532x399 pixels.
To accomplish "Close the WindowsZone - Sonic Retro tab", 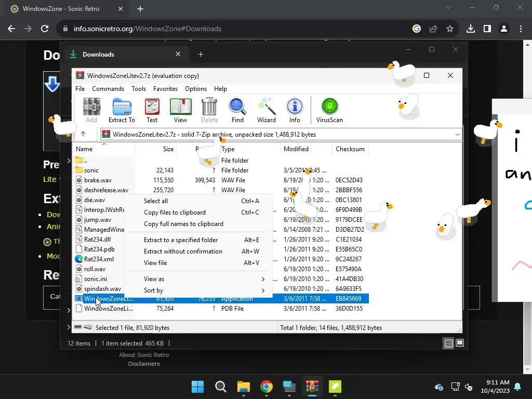I will tap(120, 9).
